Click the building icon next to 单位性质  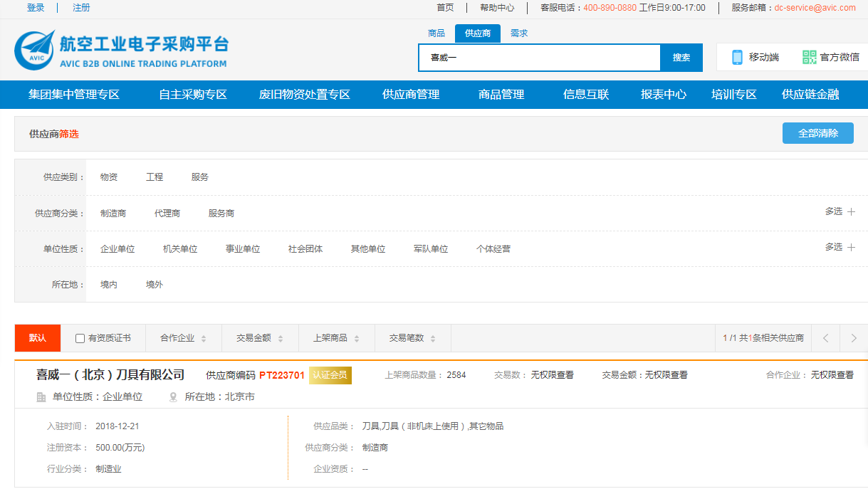tap(41, 397)
